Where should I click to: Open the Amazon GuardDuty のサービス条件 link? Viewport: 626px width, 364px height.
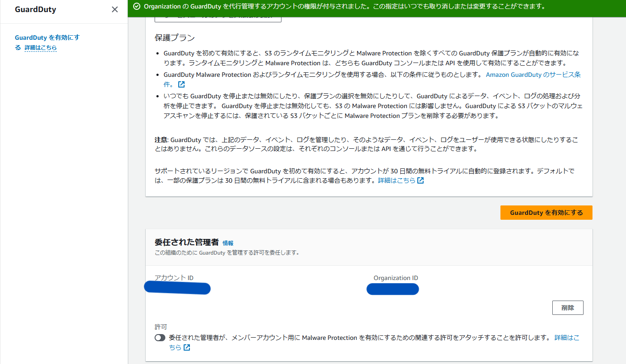[x=533, y=75]
